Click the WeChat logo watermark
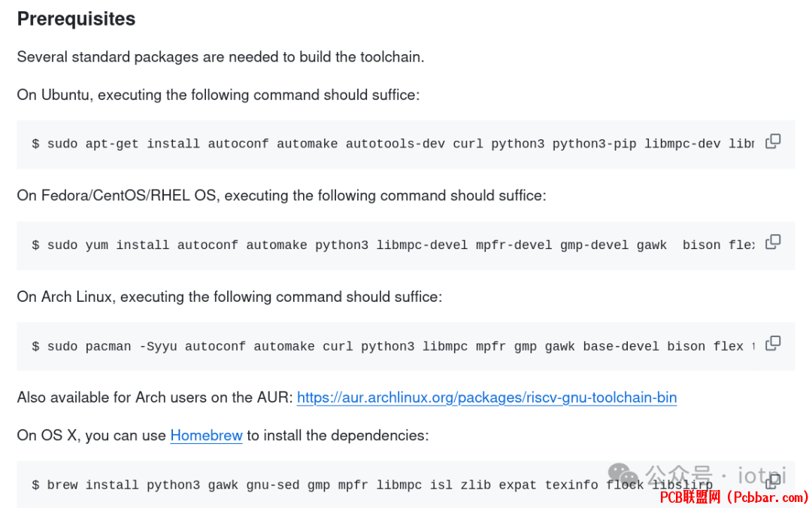 623,474
